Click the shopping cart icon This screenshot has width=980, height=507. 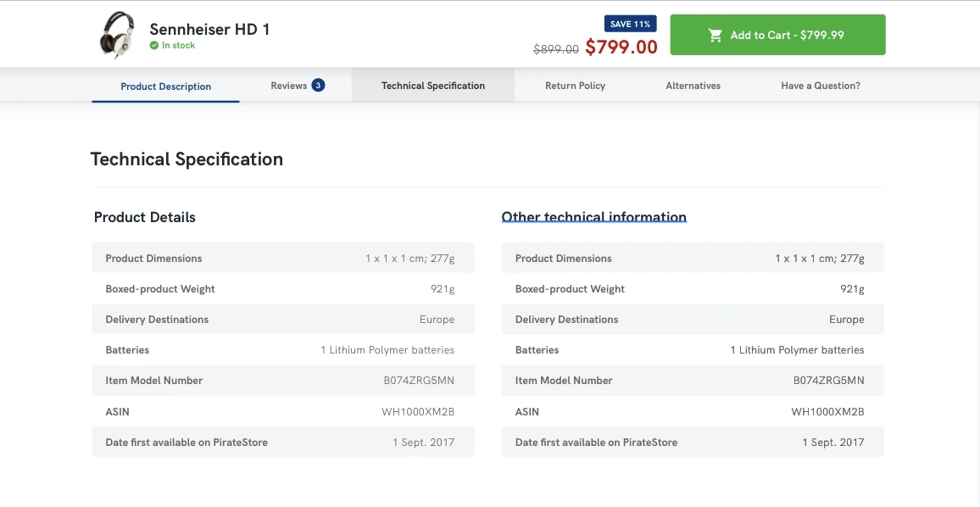(x=716, y=36)
